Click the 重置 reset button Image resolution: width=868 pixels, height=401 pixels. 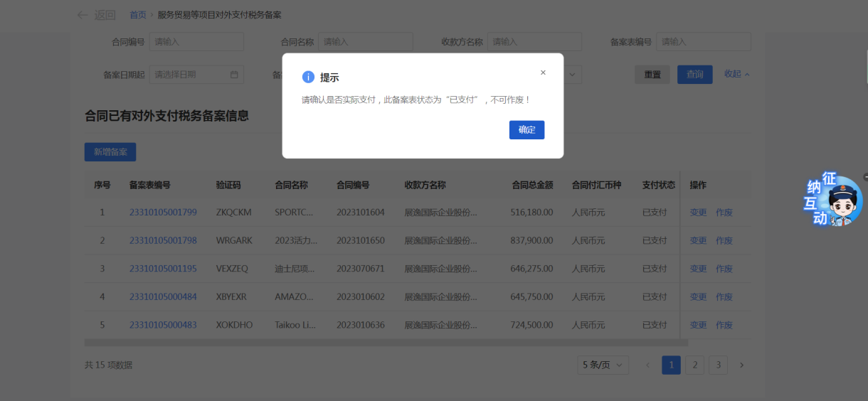652,75
